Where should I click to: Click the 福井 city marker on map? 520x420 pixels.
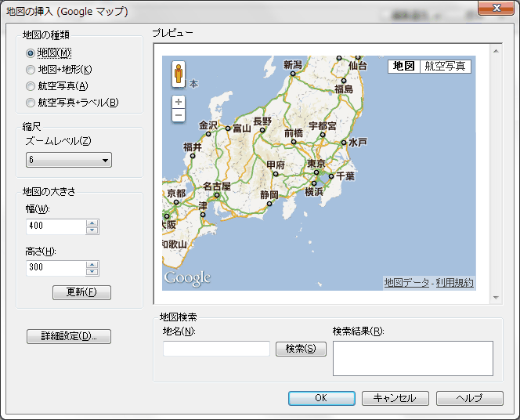[193, 156]
